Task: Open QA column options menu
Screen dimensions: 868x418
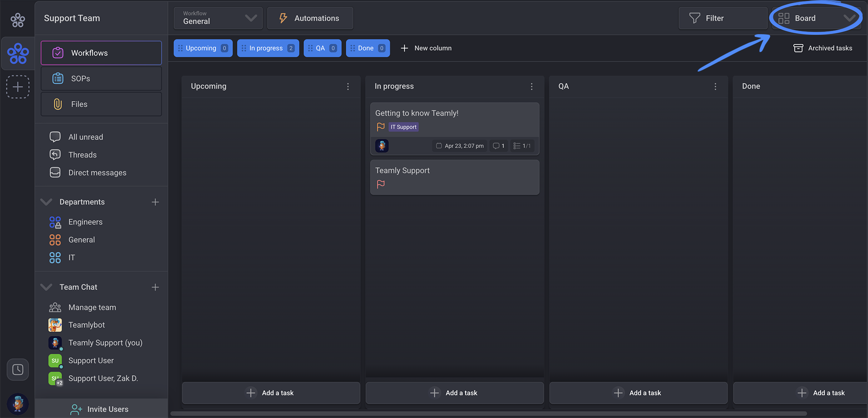Action: (x=715, y=87)
